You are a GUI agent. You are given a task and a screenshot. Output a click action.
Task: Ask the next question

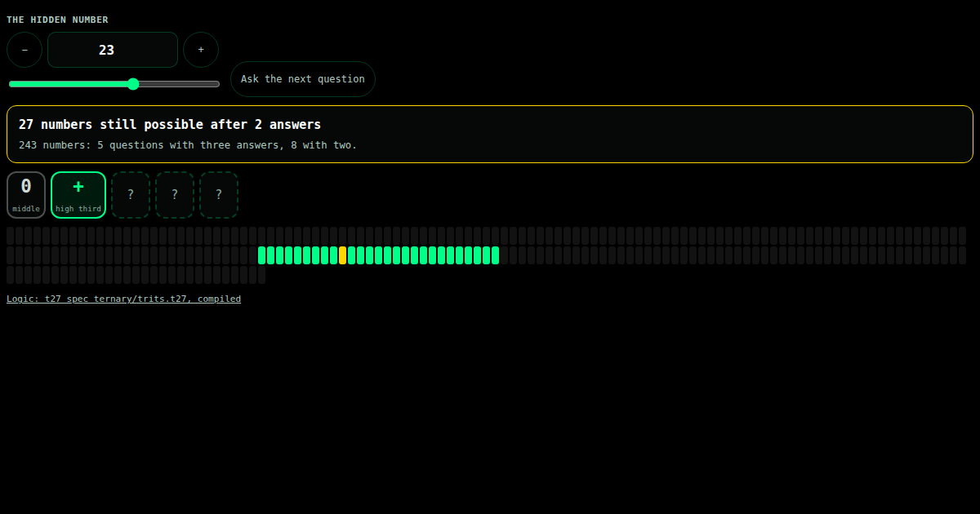pos(303,79)
